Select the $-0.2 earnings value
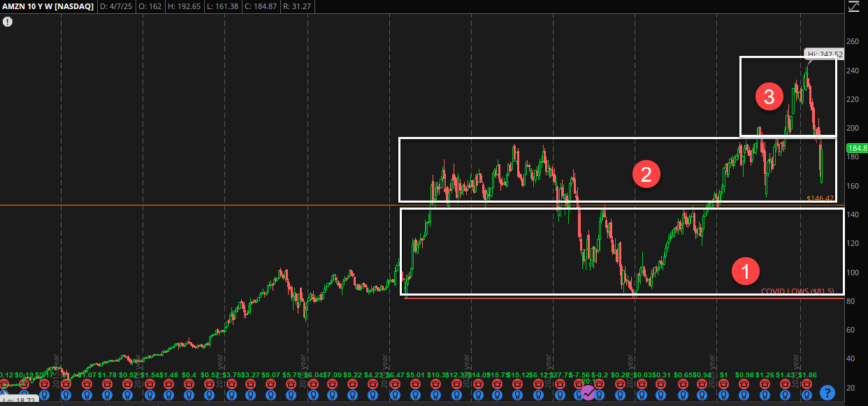 [600, 375]
